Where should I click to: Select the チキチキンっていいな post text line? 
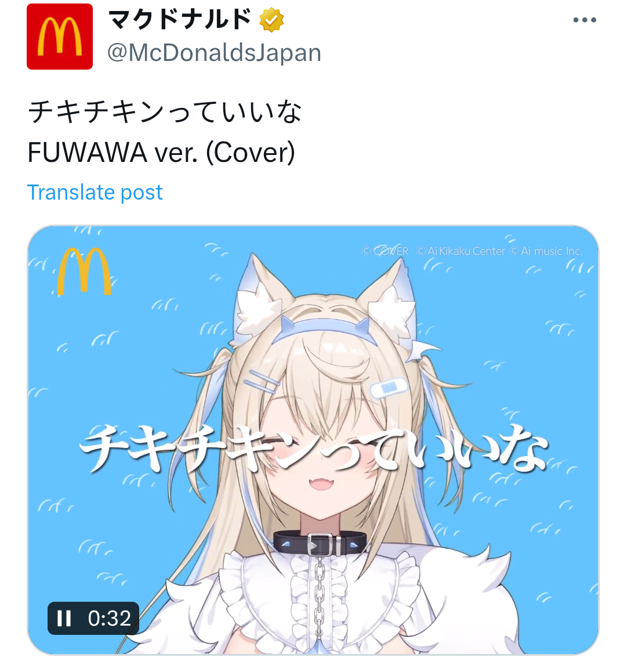tap(165, 111)
